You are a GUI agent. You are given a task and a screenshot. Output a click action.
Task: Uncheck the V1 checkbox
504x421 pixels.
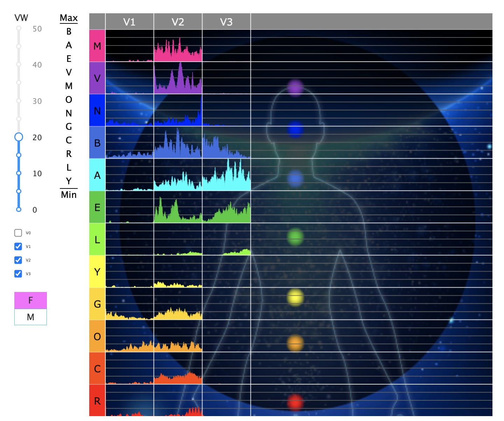pyautogui.click(x=18, y=247)
